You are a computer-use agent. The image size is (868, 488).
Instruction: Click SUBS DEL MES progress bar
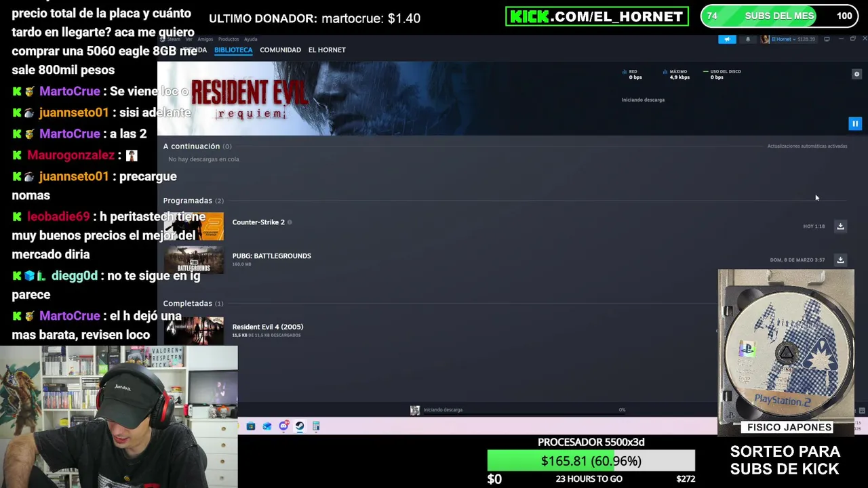tap(778, 16)
